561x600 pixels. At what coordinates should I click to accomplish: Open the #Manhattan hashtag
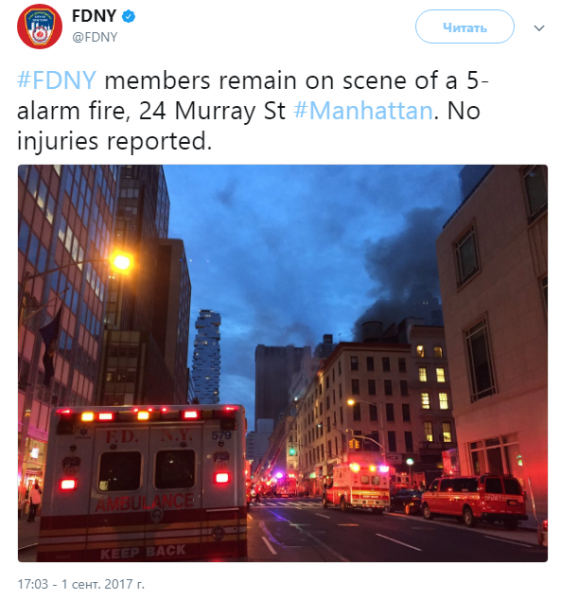[363, 111]
